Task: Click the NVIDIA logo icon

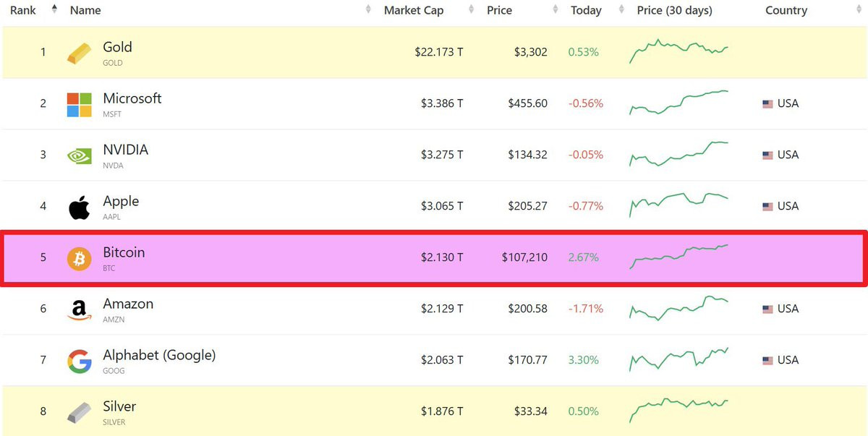Action: (80, 155)
